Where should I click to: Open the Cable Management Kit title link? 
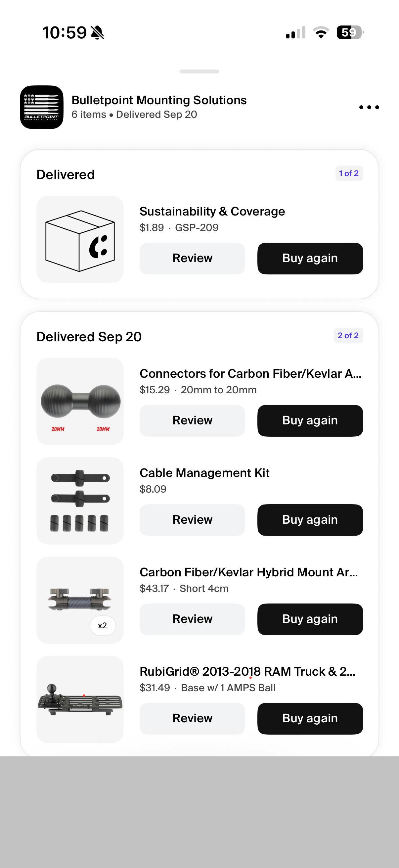click(204, 473)
